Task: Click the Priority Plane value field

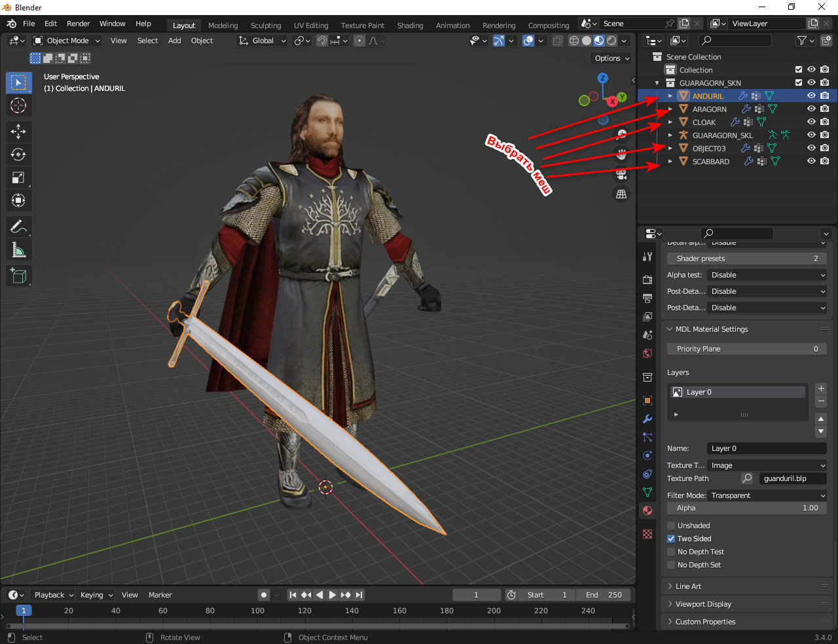Action: pyautogui.click(x=747, y=349)
